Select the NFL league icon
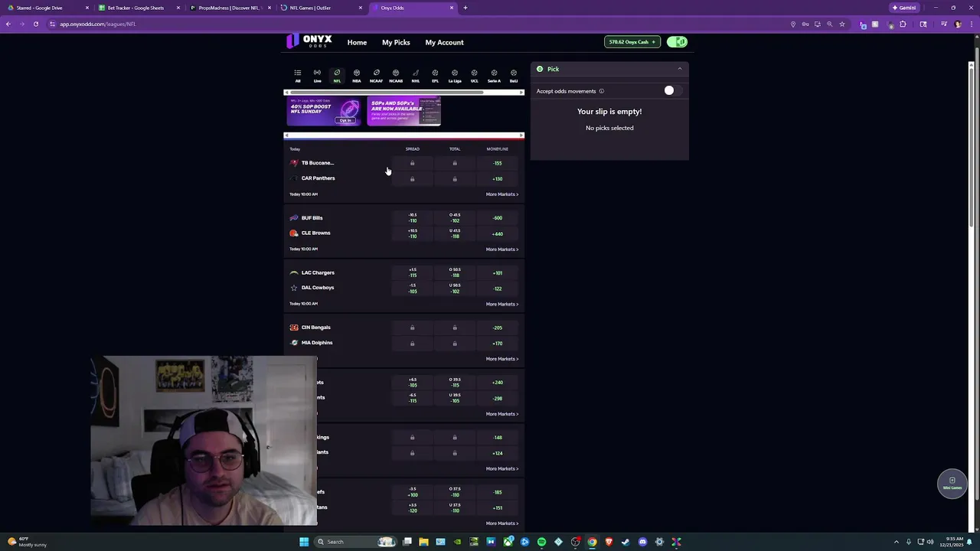Viewport: 980px width, 551px height. [x=337, y=76]
